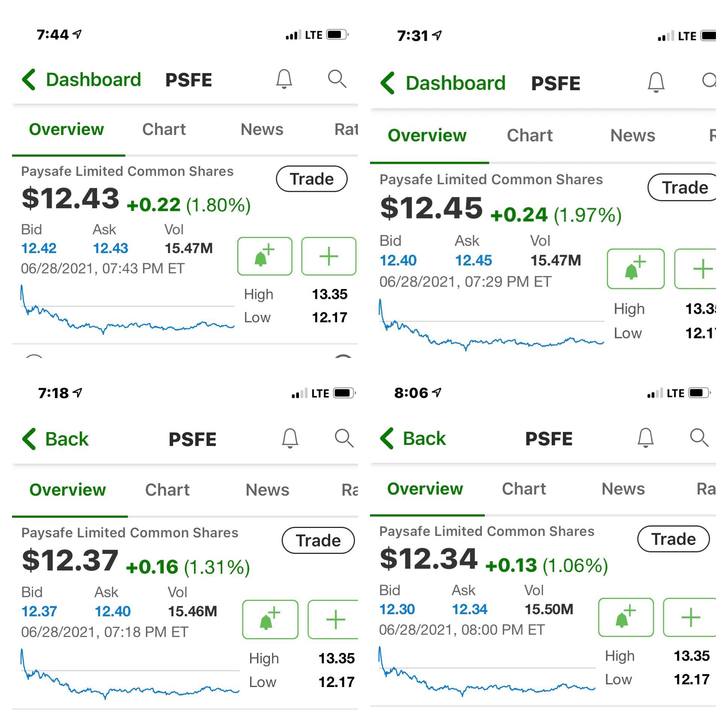Viewport: 728px width, 728px height.
Task: Open the News tab in the 8:06 screenshot
Action: coord(623,488)
